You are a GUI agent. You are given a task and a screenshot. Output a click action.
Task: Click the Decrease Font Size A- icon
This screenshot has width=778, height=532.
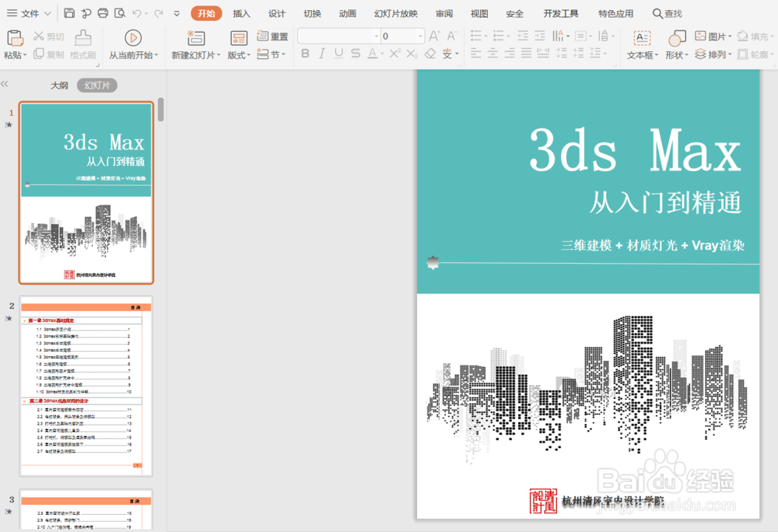pos(451,36)
